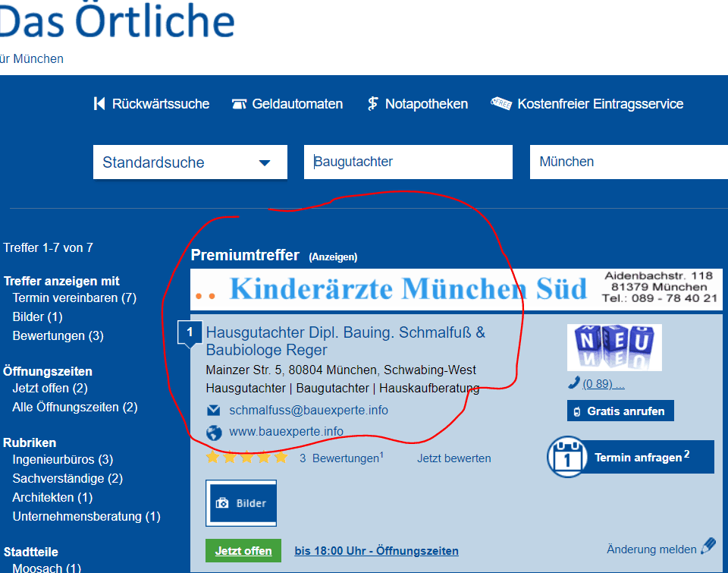Open the Kinderärzte München Süd banner ad
Image resolution: width=728 pixels, height=573 pixels.
coord(457,289)
